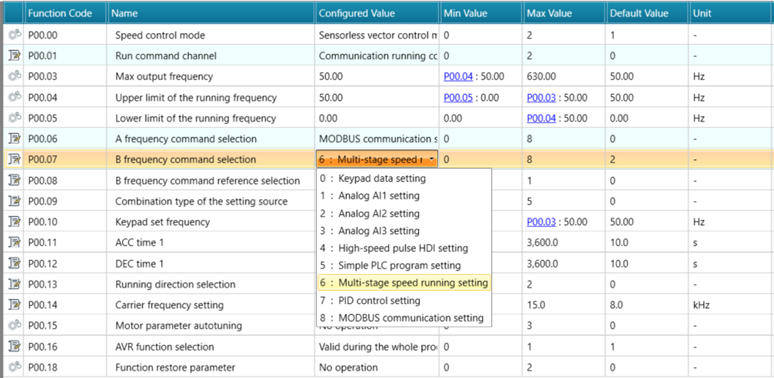Click the edit icon beside P00.11
The height and width of the screenshot is (378, 774).
coord(14,242)
